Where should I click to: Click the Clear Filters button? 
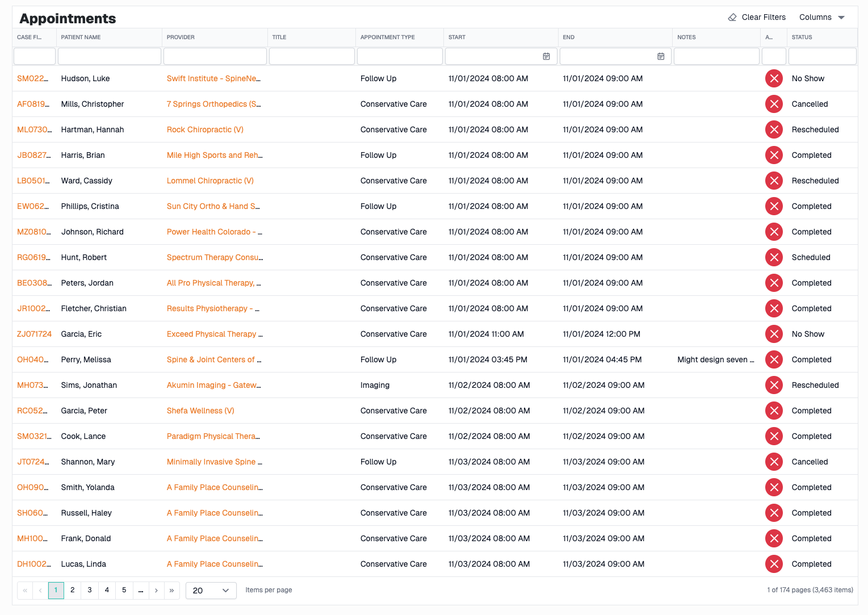[764, 17]
